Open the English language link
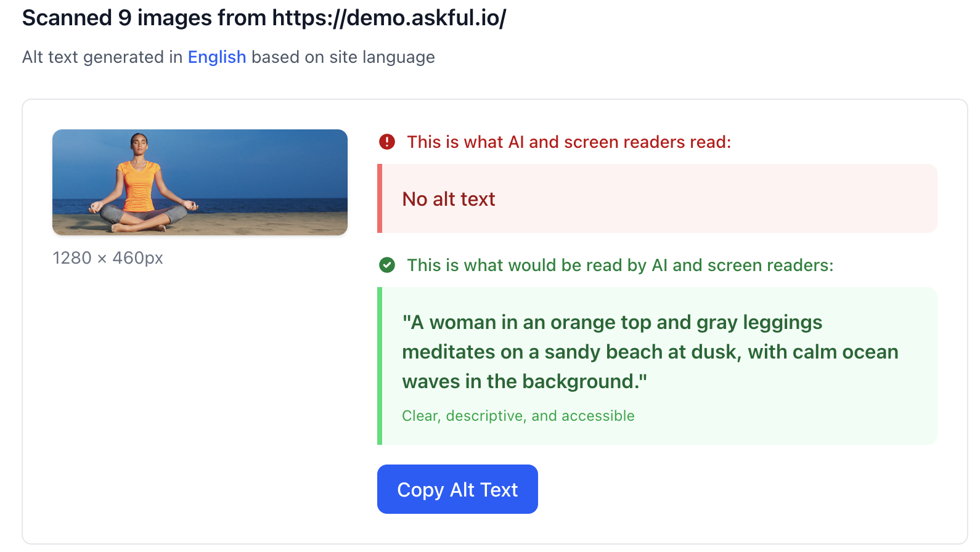 click(x=217, y=57)
